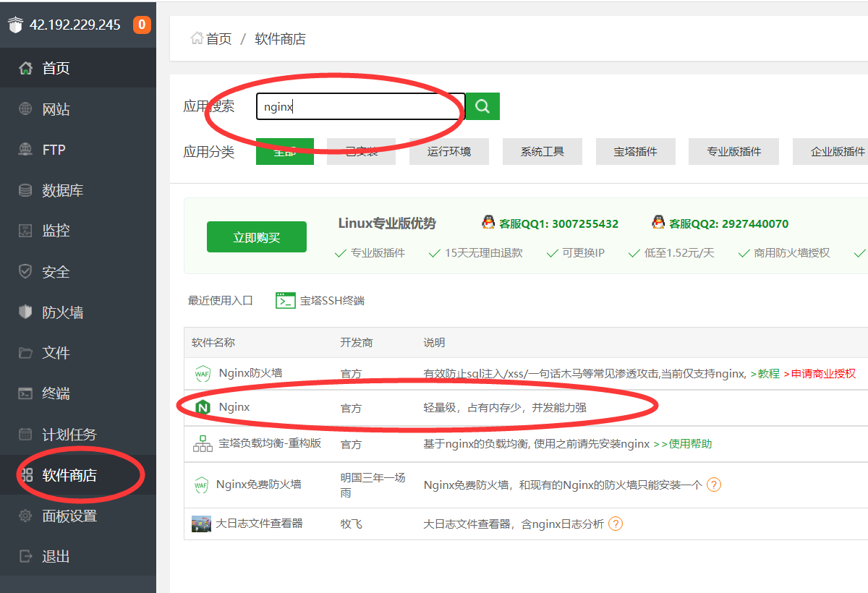868x593 pixels.
Task: Open the 安全 sidebar section
Action: 78,272
